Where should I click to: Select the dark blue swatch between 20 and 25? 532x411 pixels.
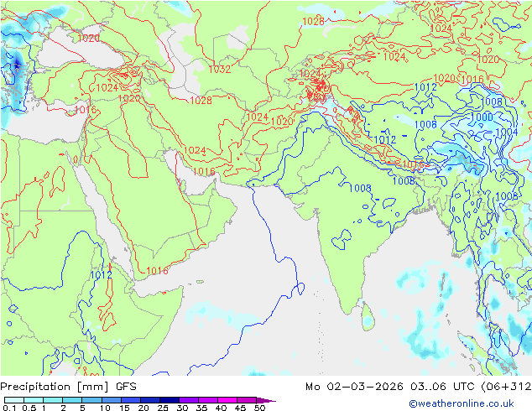tap(149, 400)
